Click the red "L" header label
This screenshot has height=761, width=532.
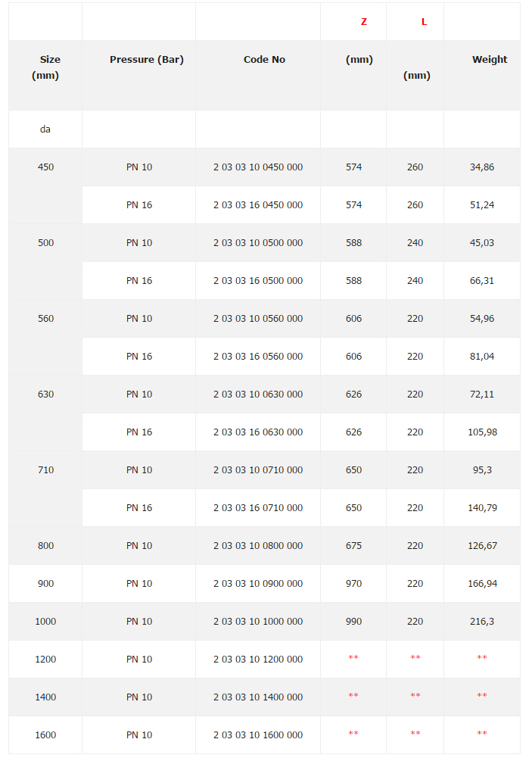[x=424, y=22]
